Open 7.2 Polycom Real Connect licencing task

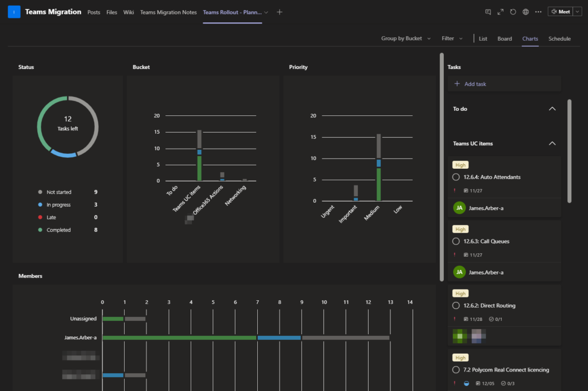click(506, 370)
